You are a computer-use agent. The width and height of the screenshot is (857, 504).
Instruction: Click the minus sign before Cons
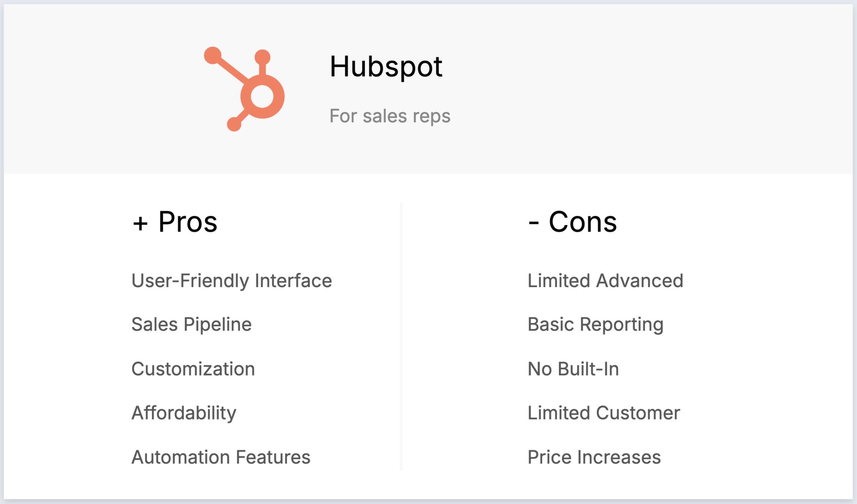tap(534, 223)
